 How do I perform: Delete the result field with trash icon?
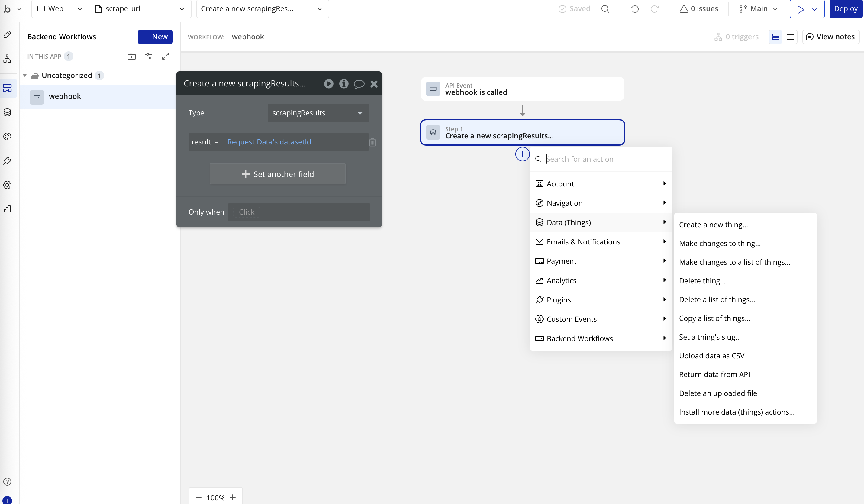coord(372,142)
